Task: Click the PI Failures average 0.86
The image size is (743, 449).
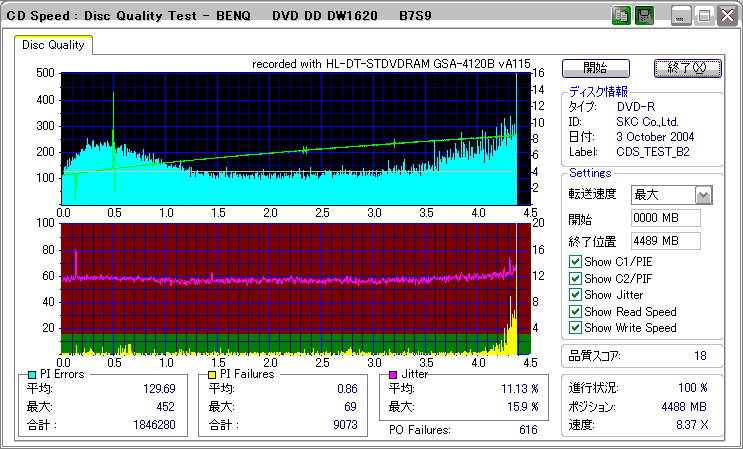Action: pyautogui.click(x=347, y=389)
